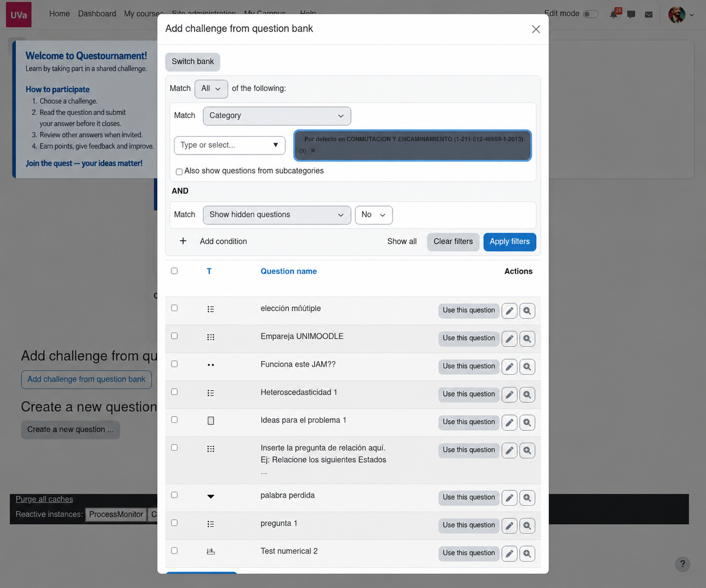Use this question for 'pregunta 1'
The image size is (706, 588).
tap(469, 525)
